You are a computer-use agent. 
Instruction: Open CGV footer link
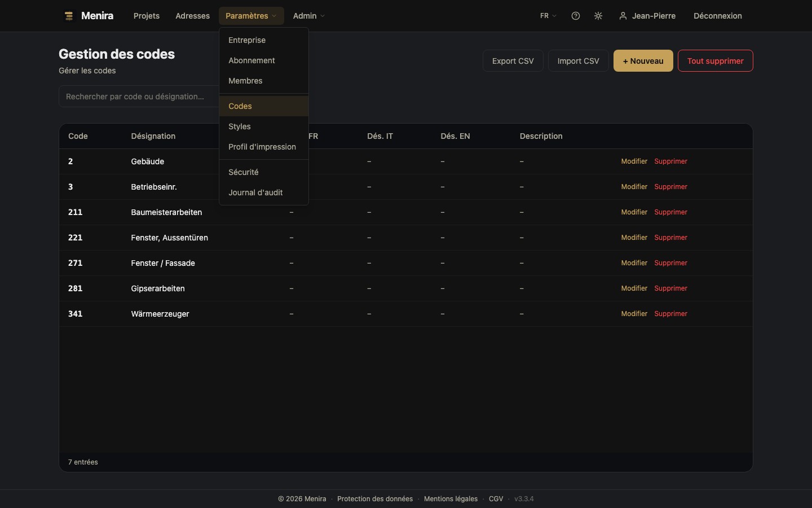coord(496,499)
